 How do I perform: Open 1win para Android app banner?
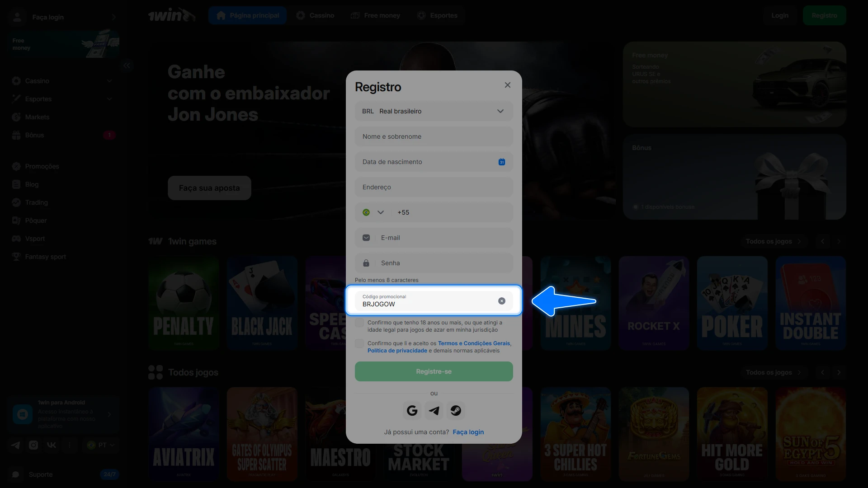[x=63, y=414]
